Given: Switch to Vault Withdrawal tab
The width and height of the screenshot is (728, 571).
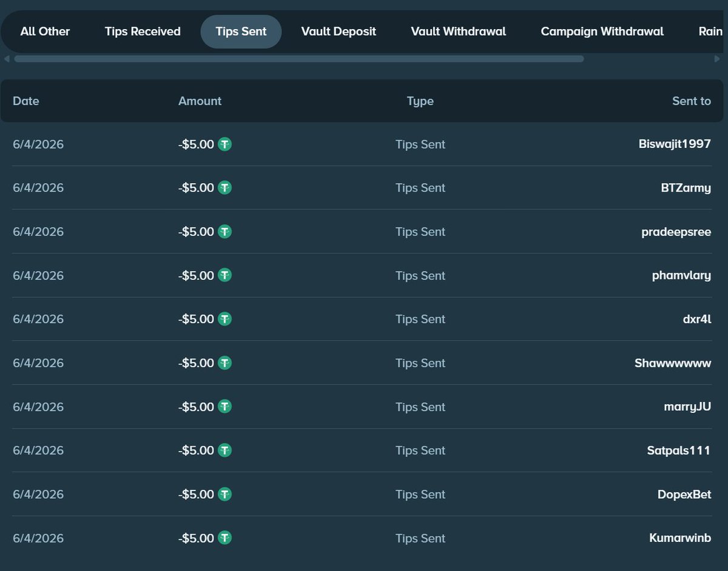Looking at the screenshot, I should coord(458,32).
